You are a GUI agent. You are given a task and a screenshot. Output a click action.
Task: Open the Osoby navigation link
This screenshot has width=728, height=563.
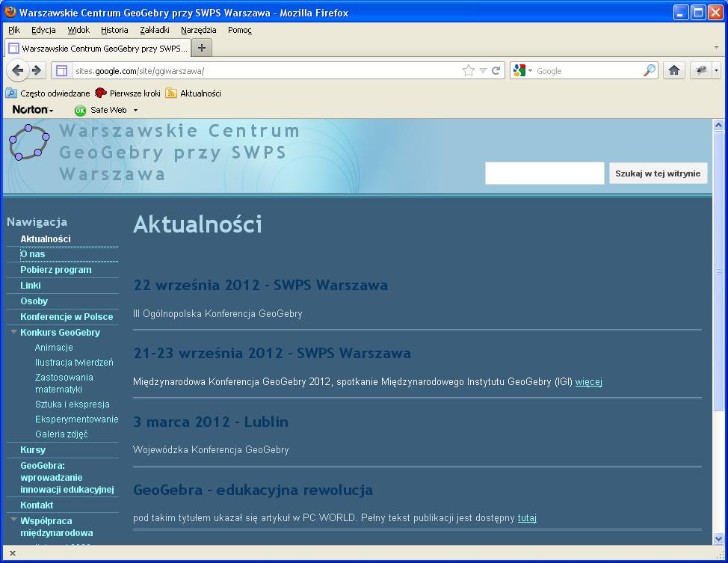tap(34, 301)
